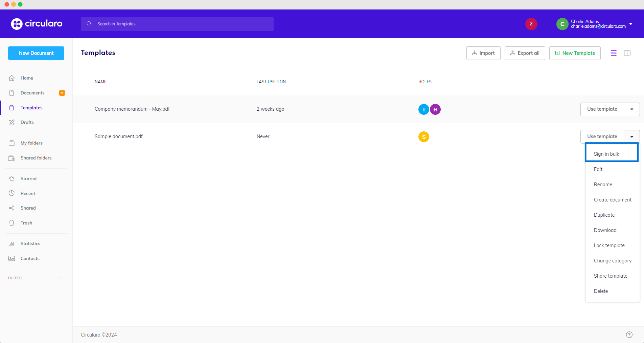The height and width of the screenshot is (343, 644).
Task: Click the help question mark icon
Action: pyautogui.click(x=629, y=335)
